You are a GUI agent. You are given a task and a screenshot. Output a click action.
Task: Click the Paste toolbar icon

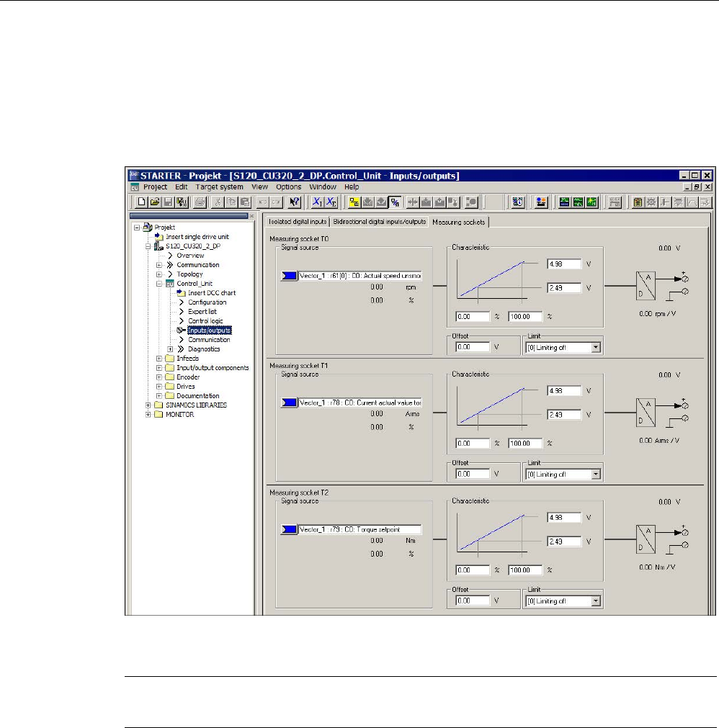[245, 202]
